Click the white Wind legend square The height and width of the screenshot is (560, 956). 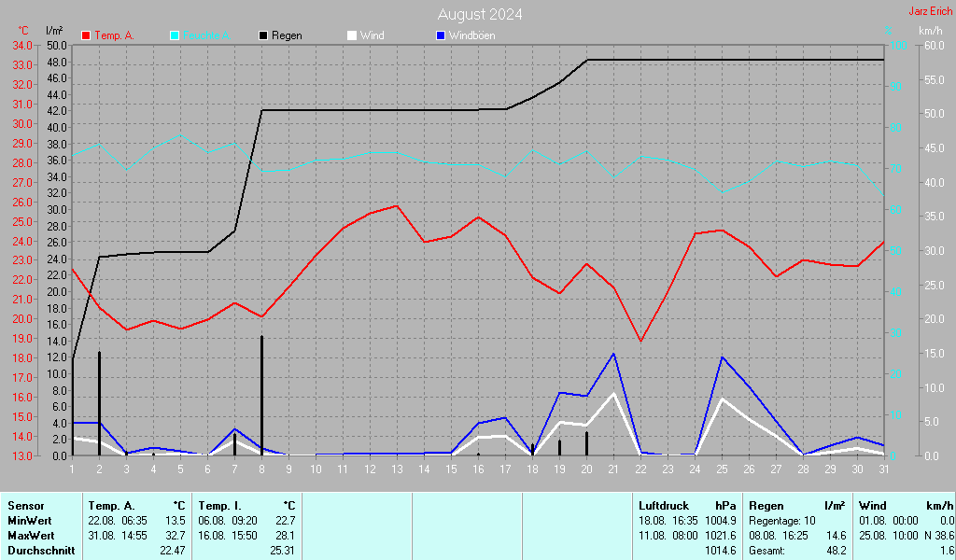point(352,35)
